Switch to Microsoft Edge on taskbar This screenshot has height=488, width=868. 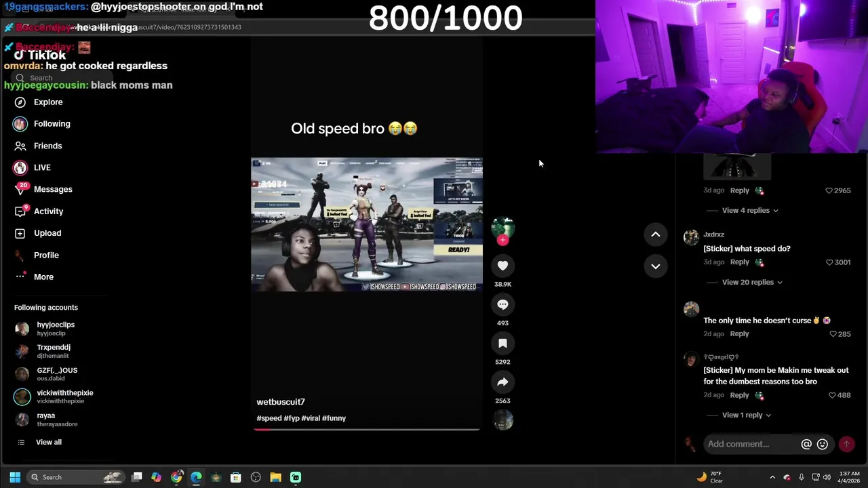point(196,477)
